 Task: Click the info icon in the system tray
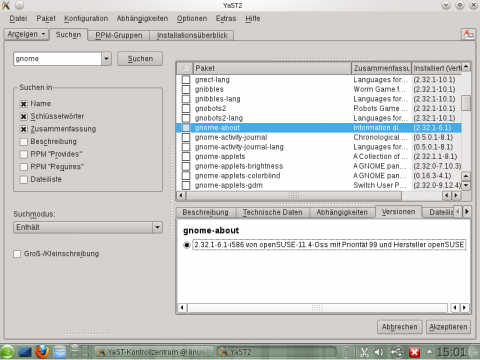pos(347,352)
